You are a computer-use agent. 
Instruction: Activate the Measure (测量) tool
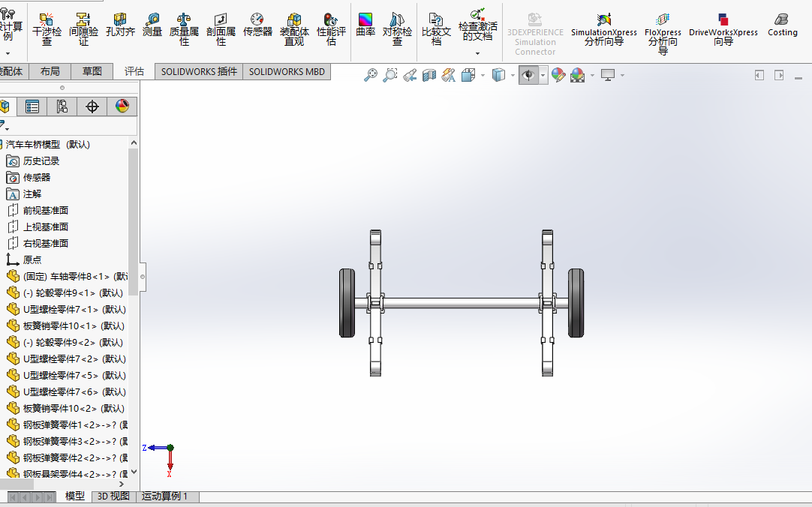[152, 25]
